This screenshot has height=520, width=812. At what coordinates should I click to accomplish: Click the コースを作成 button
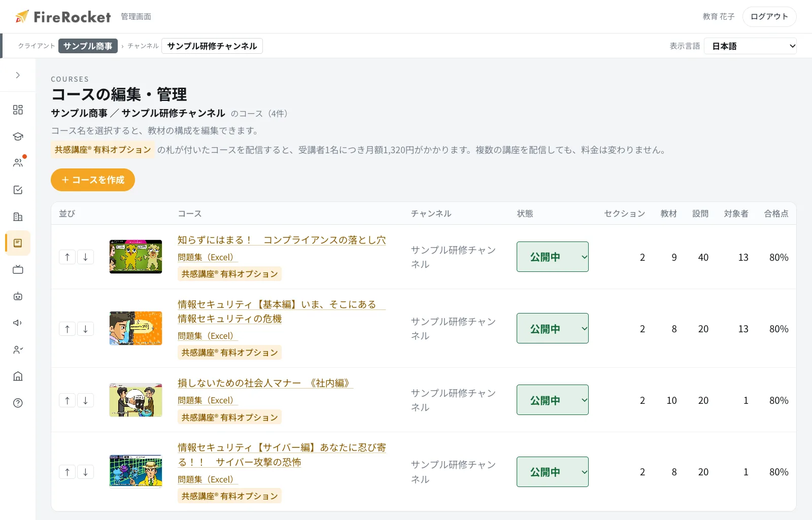point(93,180)
